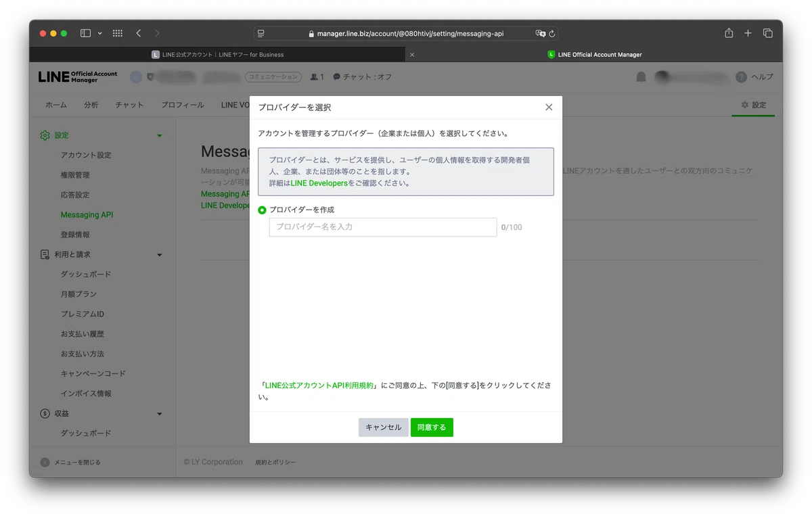Close the LINE Official Account Manager tab

[x=412, y=55]
